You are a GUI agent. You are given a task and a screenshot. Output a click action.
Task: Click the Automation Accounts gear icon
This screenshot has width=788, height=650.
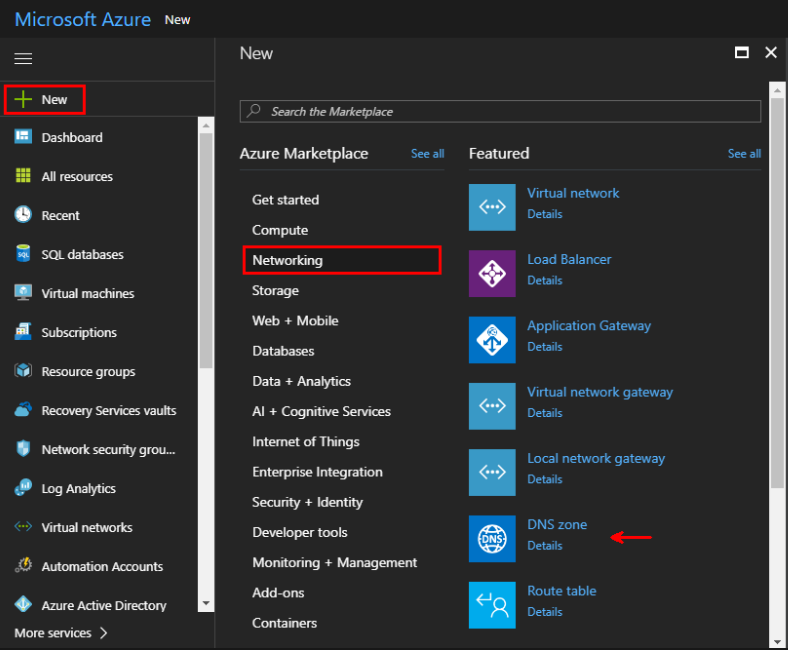pos(23,566)
